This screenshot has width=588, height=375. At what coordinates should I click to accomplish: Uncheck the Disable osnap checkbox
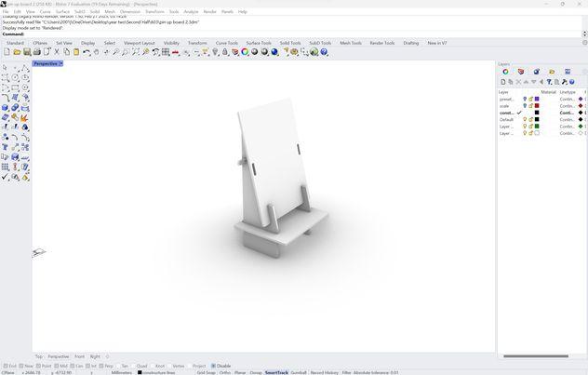tap(213, 366)
